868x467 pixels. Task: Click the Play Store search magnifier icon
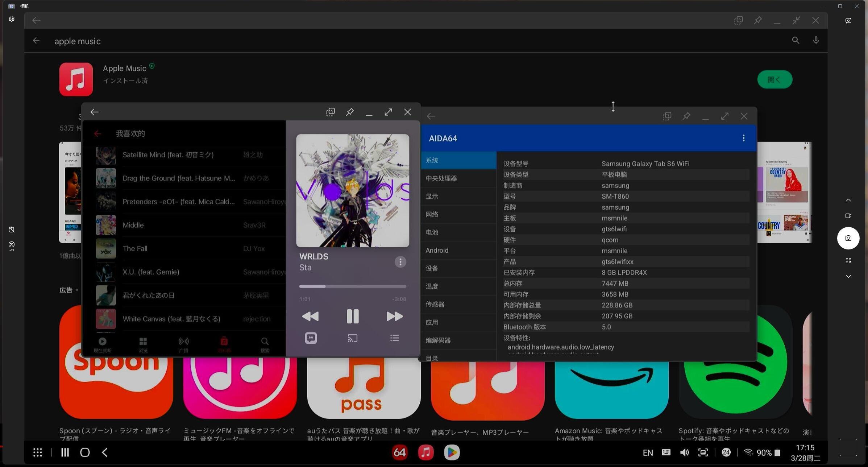coord(795,41)
